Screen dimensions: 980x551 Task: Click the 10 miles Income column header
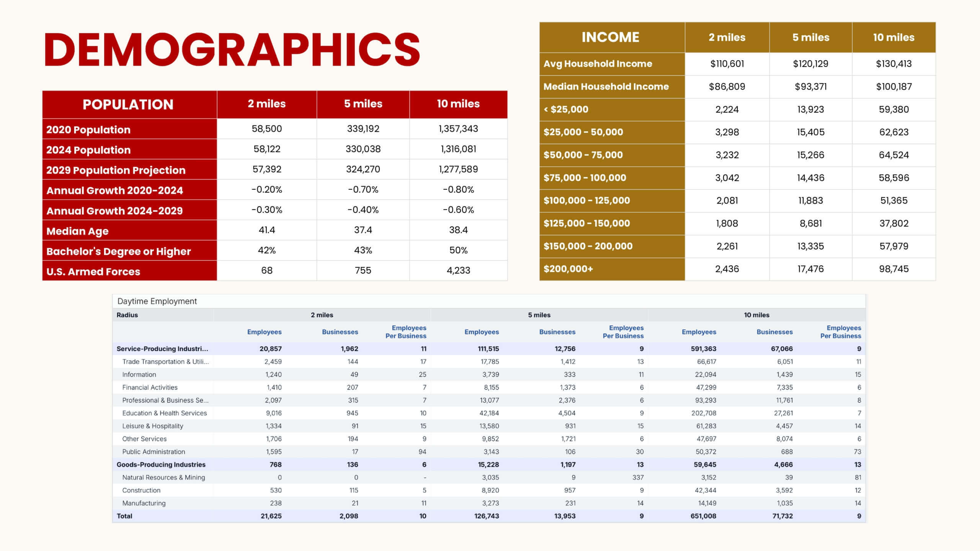893,37
